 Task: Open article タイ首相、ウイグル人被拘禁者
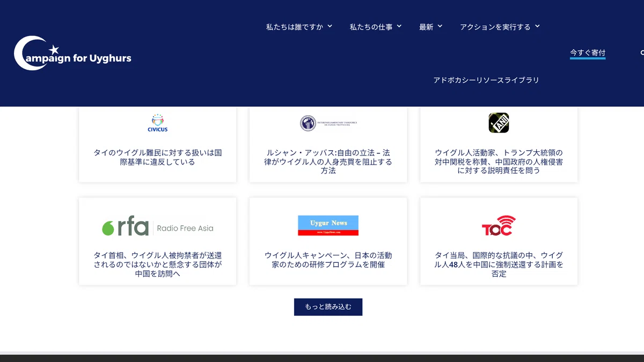coord(158,264)
